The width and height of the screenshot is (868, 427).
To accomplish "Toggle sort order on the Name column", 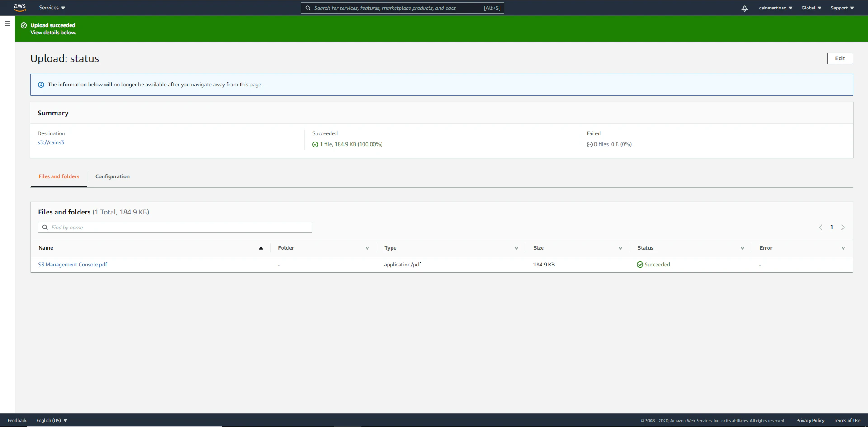I will point(261,248).
